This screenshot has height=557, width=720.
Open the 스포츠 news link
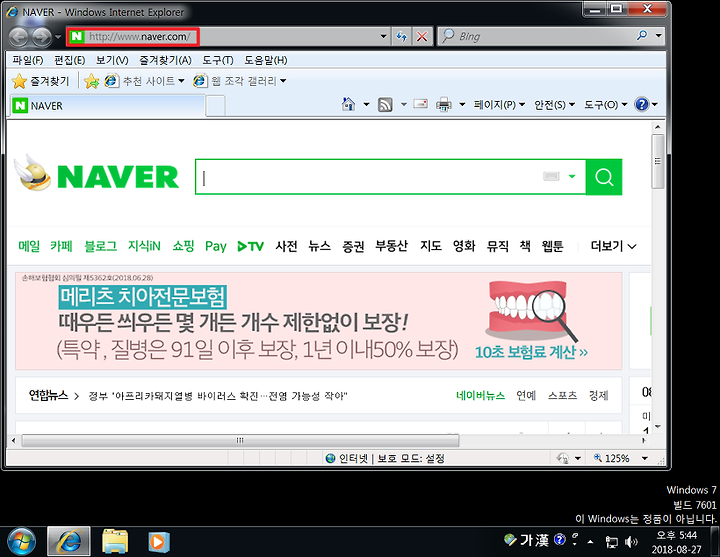pos(562,396)
